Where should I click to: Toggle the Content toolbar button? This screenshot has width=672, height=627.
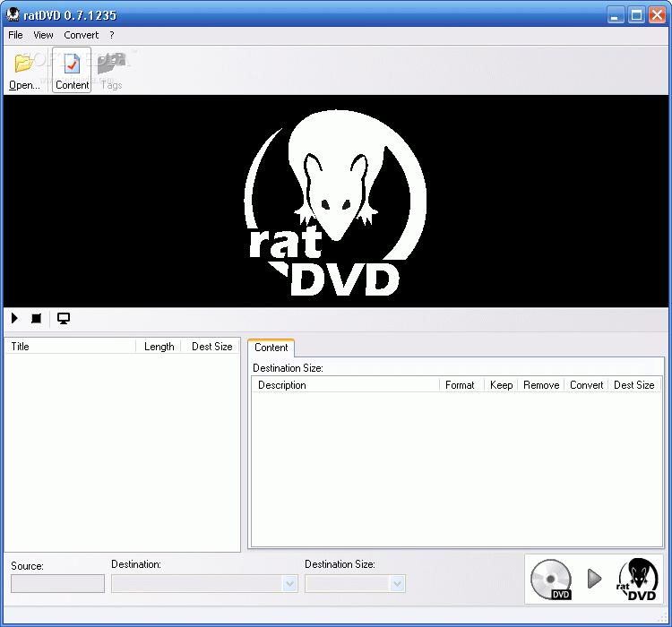coord(72,70)
